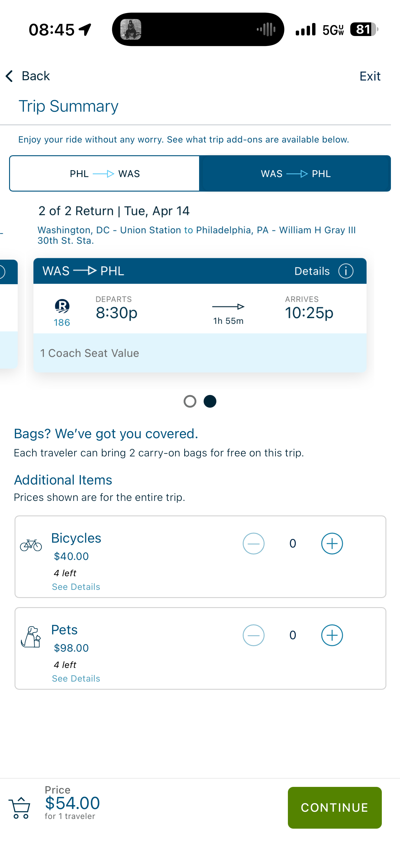This screenshot has height=868, width=400.
Task: Select first page indicator dot
Action: pos(190,401)
